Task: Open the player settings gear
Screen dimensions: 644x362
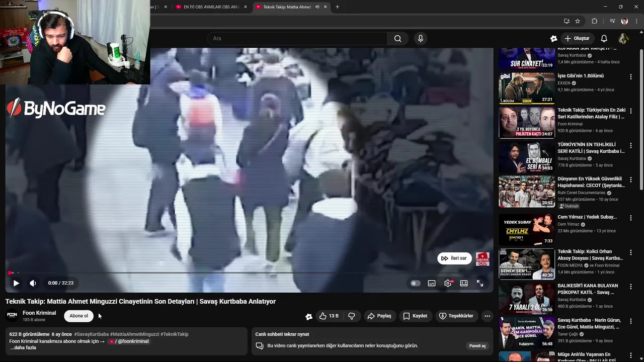Action: (448, 284)
